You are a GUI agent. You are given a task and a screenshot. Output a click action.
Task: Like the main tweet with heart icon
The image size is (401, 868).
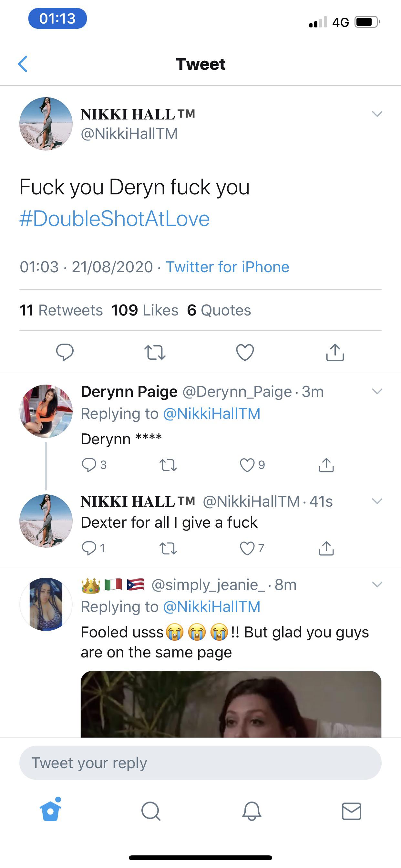(x=245, y=352)
